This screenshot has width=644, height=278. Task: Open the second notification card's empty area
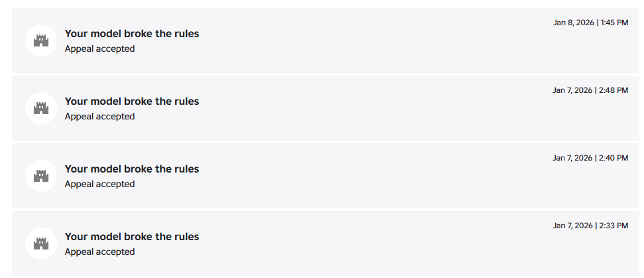click(x=325, y=108)
